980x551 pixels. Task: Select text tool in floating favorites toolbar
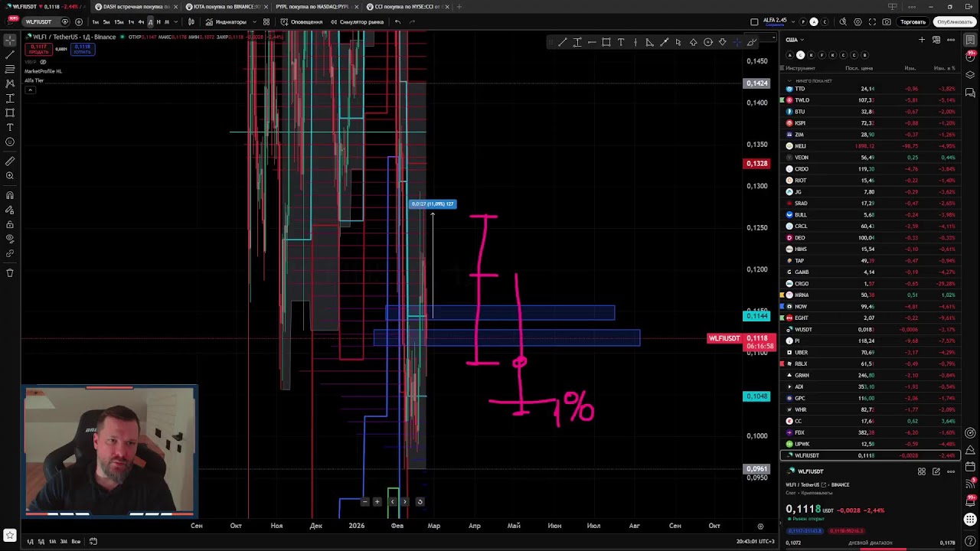point(621,42)
